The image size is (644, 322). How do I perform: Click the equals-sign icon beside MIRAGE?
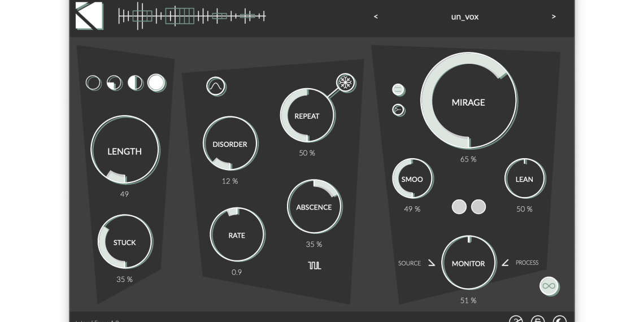coord(398,89)
